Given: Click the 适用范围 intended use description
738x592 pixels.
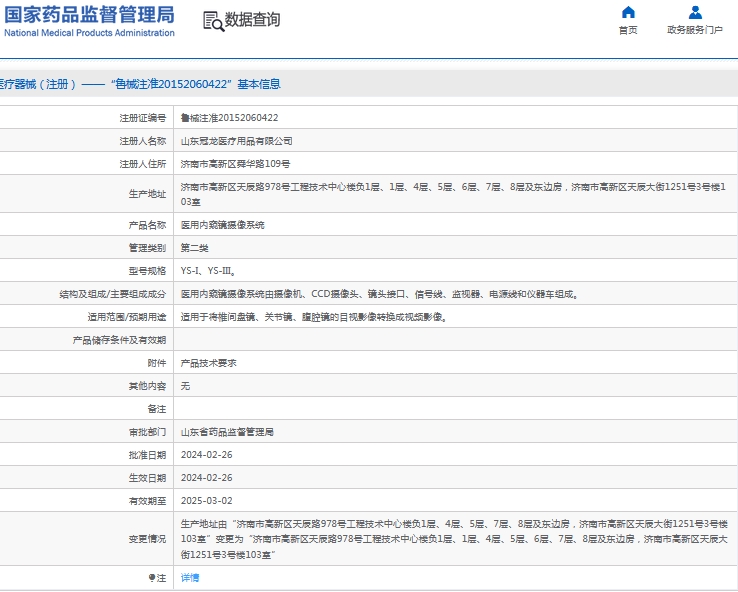Looking at the screenshot, I should (x=314, y=317).
